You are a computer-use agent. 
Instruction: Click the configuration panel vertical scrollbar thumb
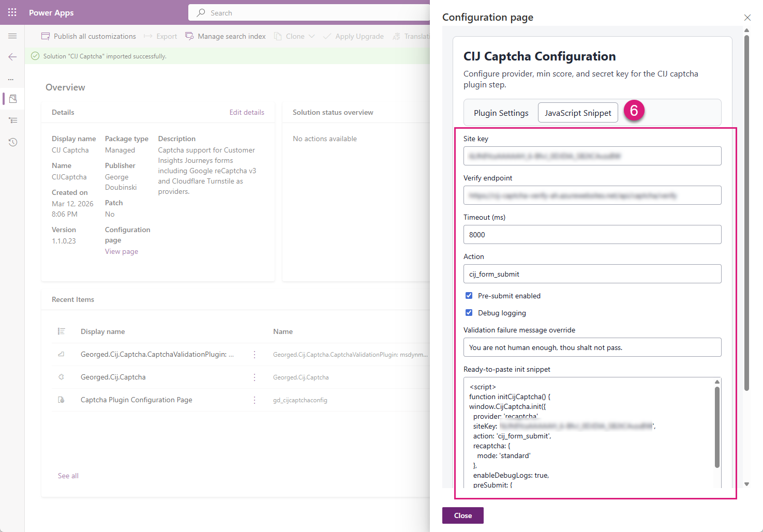[x=746, y=212]
